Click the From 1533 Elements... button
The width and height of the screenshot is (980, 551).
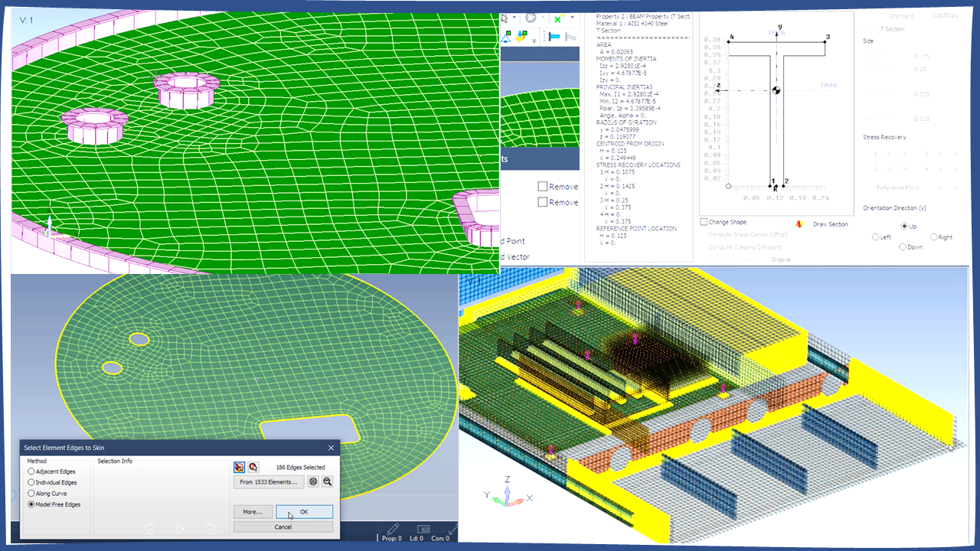tap(269, 481)
